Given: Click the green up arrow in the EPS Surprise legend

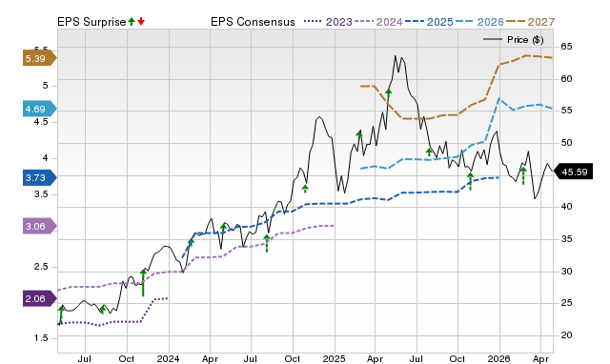Looking at the screenshot, I should pos(132,21).
